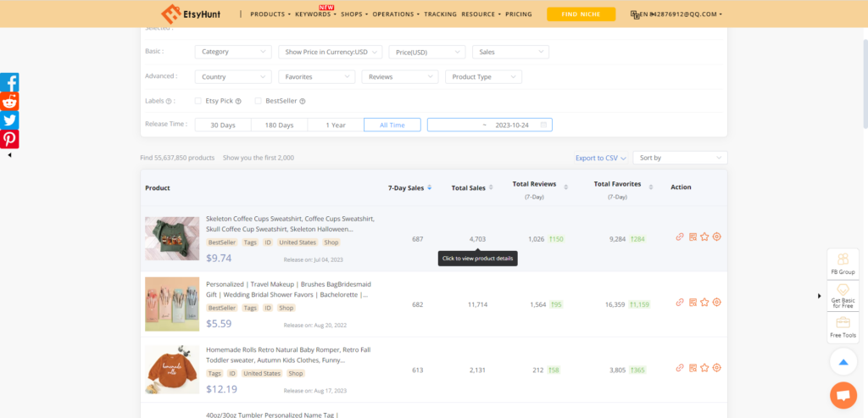The image size is (868, 418).
Task: Click the FIND NICHE button
Action: click(581, 14)
